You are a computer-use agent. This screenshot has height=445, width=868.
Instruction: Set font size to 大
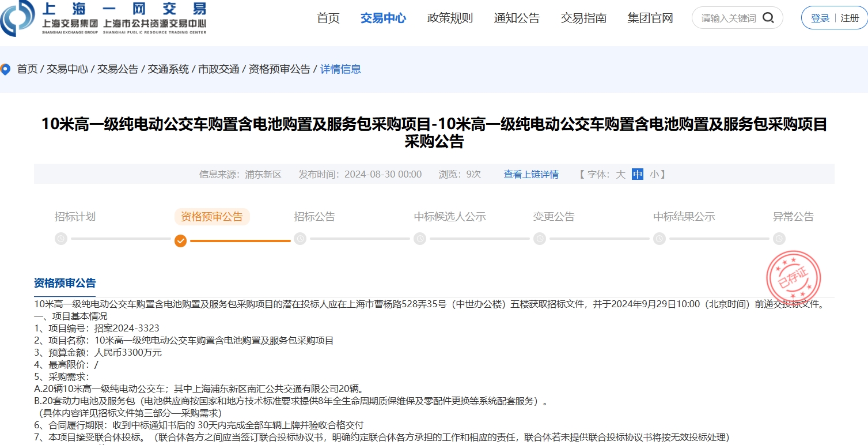tap(620, 174)
